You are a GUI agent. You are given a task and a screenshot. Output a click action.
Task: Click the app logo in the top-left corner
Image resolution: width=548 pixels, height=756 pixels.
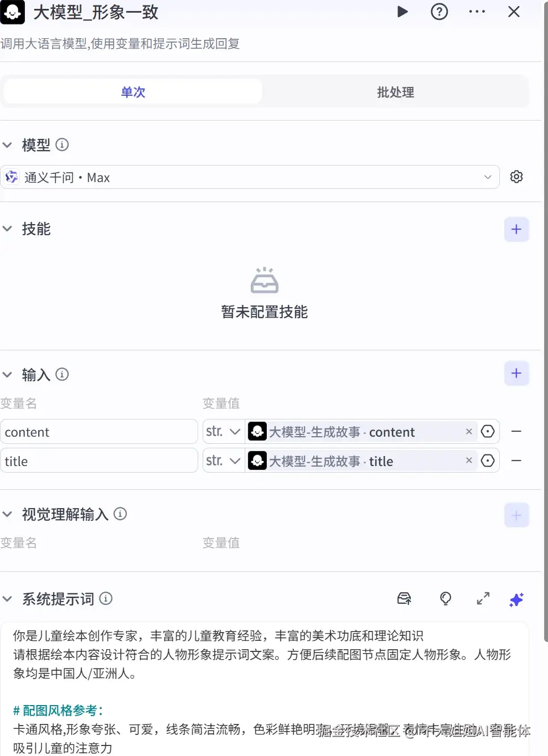(x=12, y=12)
